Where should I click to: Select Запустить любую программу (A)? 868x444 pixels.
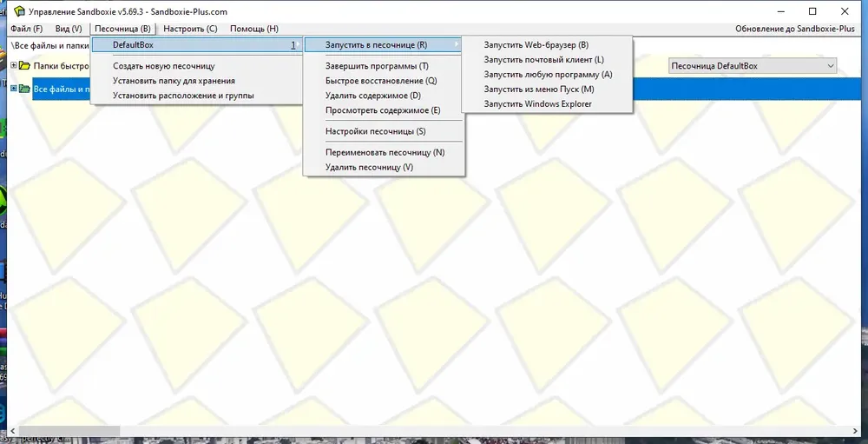pyautogui.click(x=547, y=74)
